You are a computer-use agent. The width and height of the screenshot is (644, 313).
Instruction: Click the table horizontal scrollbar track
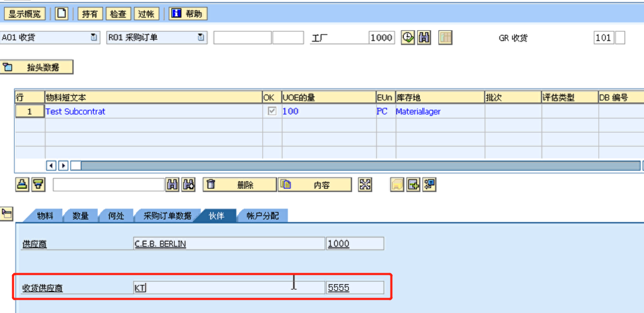coord(360,166)
